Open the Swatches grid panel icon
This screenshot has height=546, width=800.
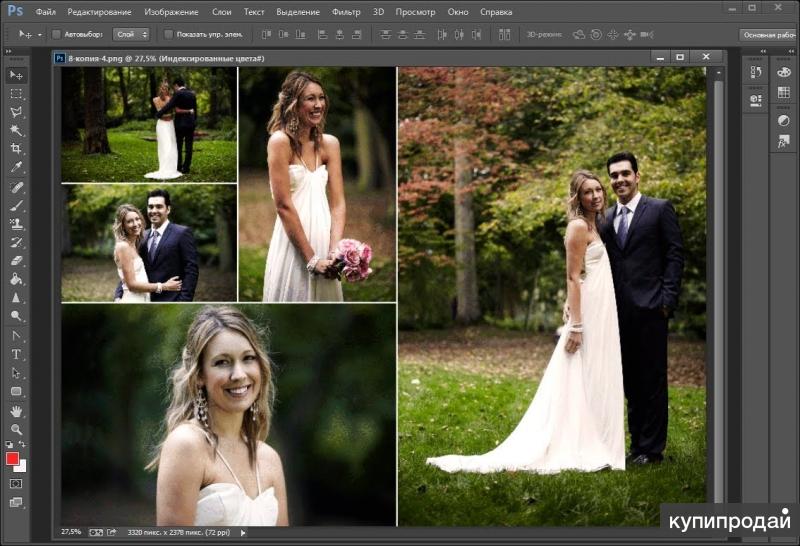pyautogui.click(x=784, y=92)
